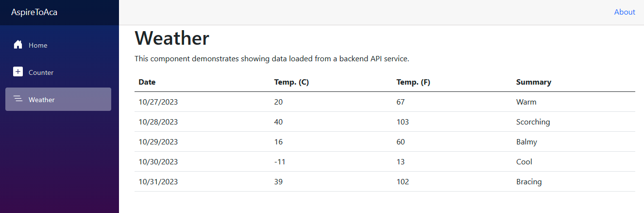Viewport: 644px width, 213px height.
Task: Open the Home navigation item
Action: pos(58,45)
